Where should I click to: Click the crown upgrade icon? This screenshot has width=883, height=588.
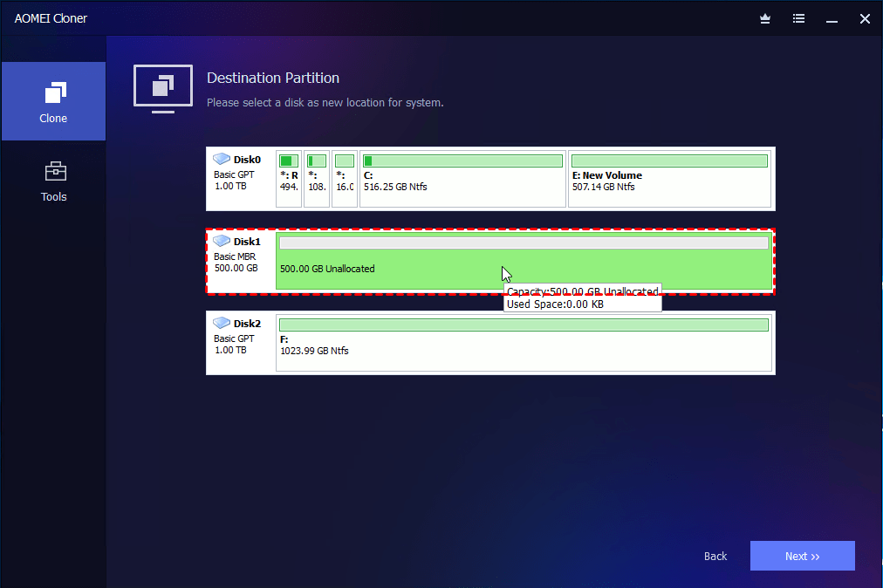764,18
